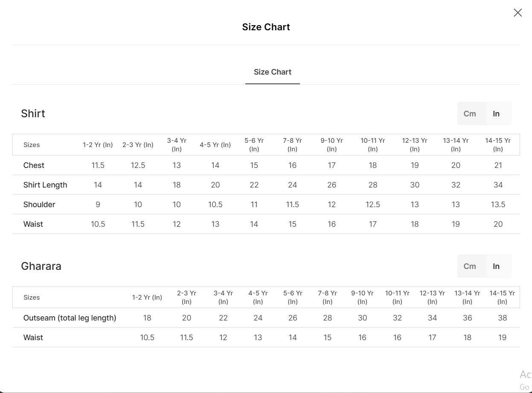Select Waist row label in Shirt table
The height and width of the screenshot is (393, 532).
[x=33, y=224]
